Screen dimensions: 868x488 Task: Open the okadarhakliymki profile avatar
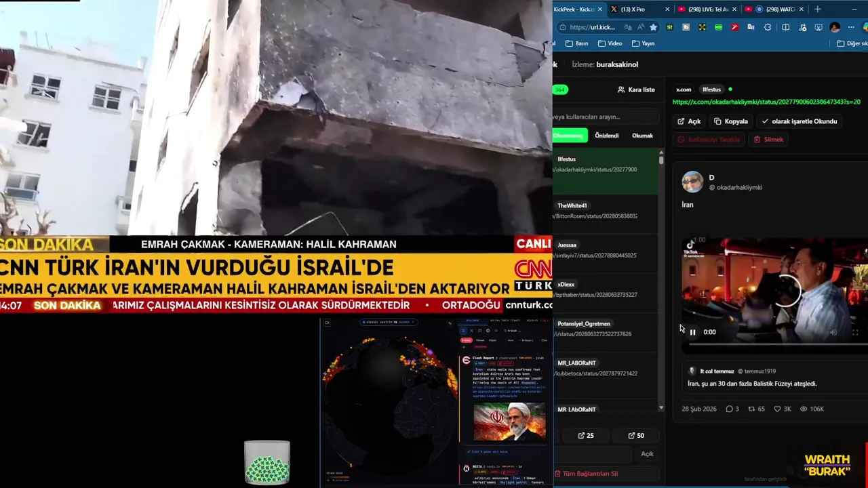coord(692,182)
